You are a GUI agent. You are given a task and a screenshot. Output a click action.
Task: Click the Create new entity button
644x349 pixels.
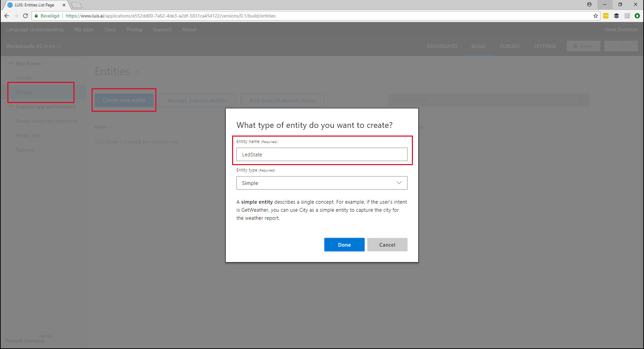click(x=124, y=100)
